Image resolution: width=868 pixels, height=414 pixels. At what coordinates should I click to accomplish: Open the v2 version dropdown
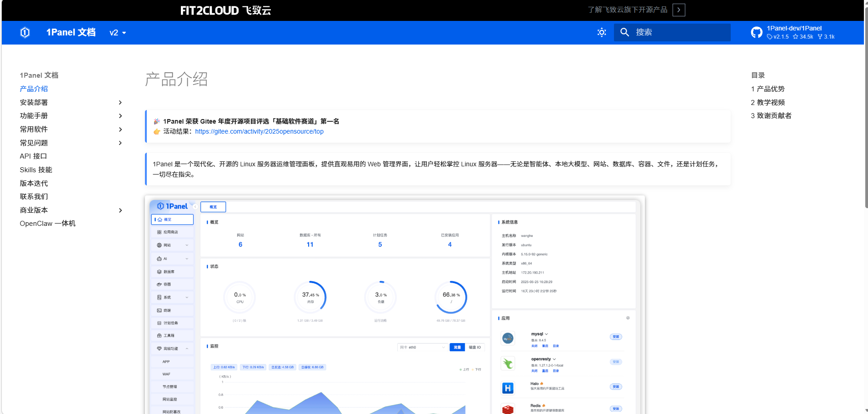click(118, 33)
